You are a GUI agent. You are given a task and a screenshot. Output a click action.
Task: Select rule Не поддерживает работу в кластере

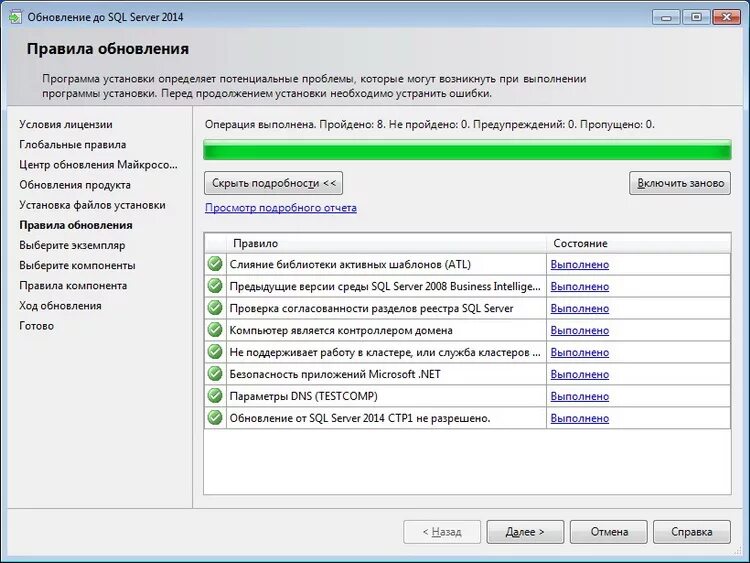385,353
